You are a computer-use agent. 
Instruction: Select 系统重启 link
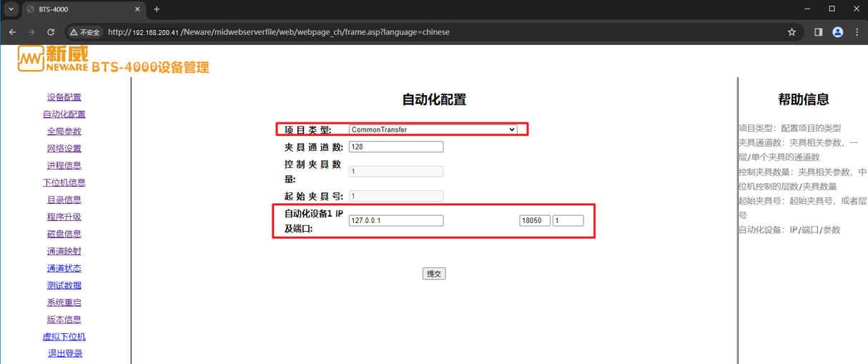64,303
